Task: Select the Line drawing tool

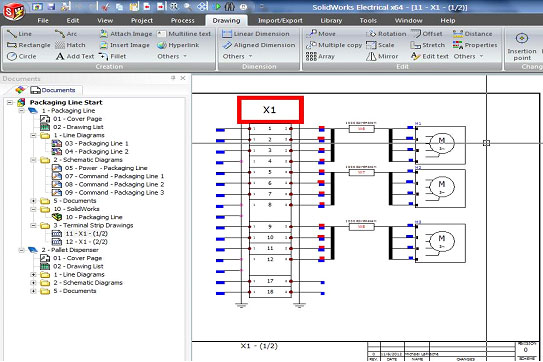Action: (19, 34)
